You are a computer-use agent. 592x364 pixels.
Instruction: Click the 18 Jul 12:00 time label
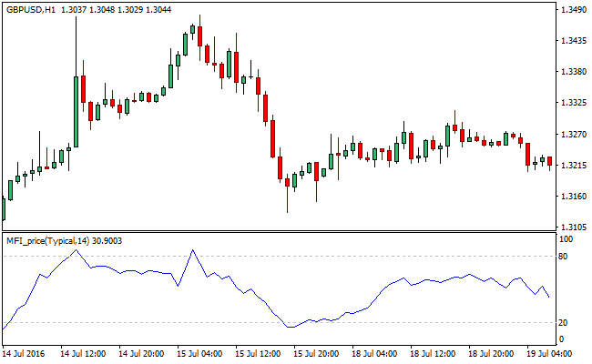(x=434, y=353)
